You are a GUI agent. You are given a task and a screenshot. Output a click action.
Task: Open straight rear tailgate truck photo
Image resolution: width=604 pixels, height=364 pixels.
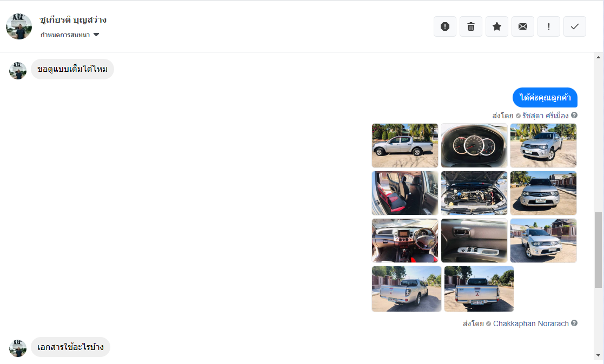(479, 289)
